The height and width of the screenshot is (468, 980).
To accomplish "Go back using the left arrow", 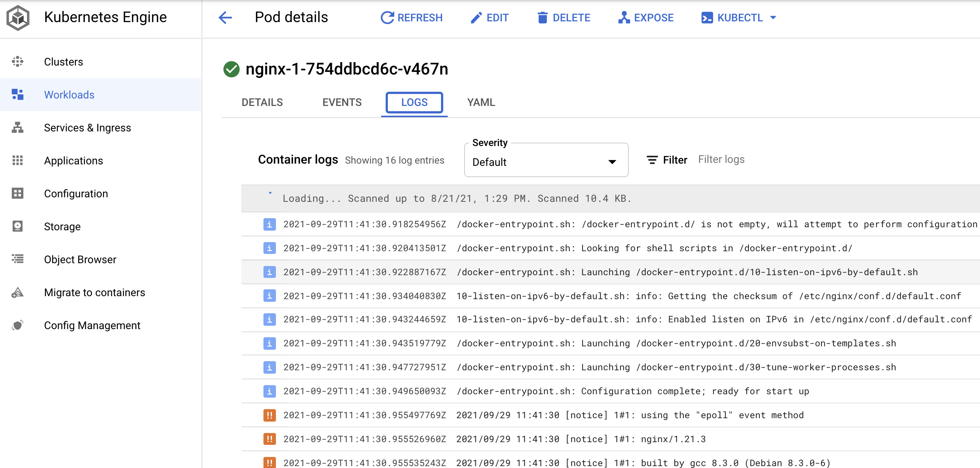I will [225, 18].
